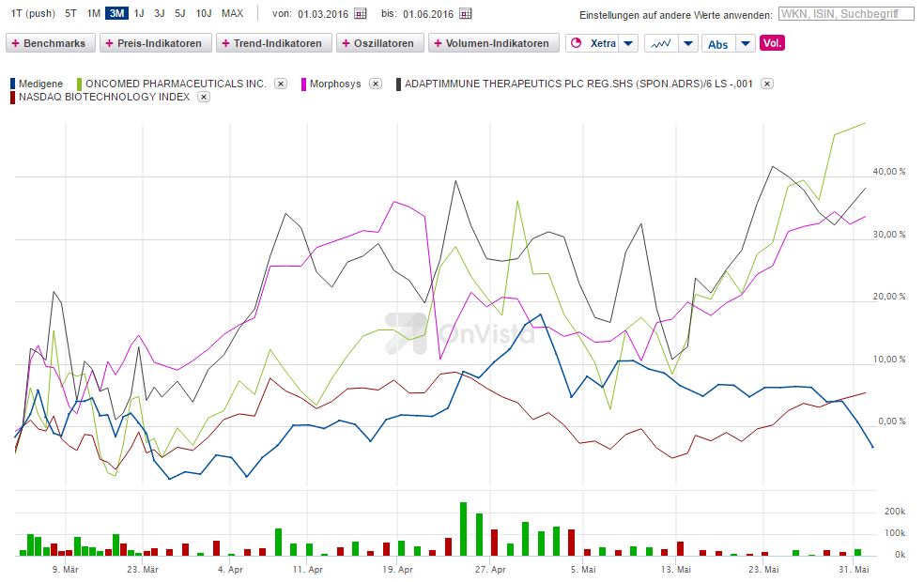
Task: Click the plus icon on Benchmarks
Action: pos(15,43)
